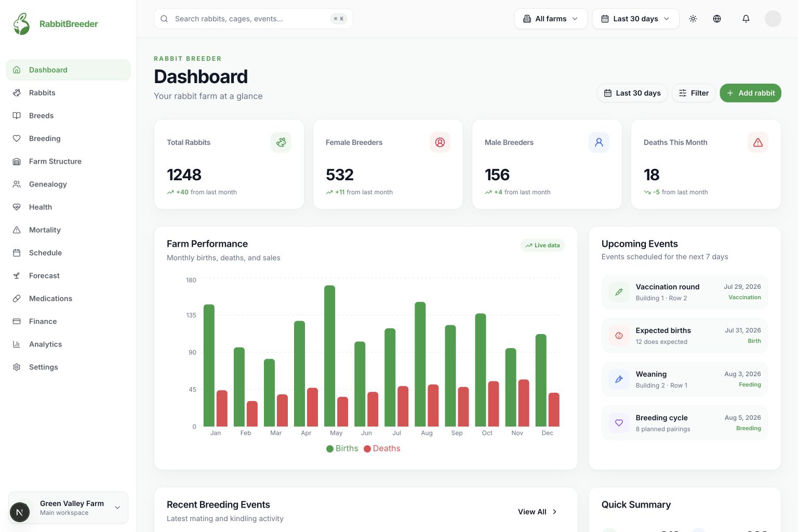Click the Add rabbit button
Image resolution: width=798 pixels, height=532 pixels.
[750, 93]
